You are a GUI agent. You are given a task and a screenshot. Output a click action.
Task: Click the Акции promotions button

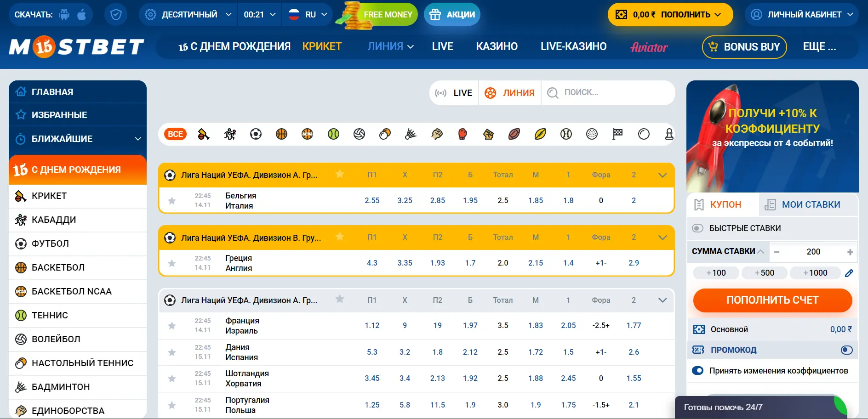coord(452,15)
